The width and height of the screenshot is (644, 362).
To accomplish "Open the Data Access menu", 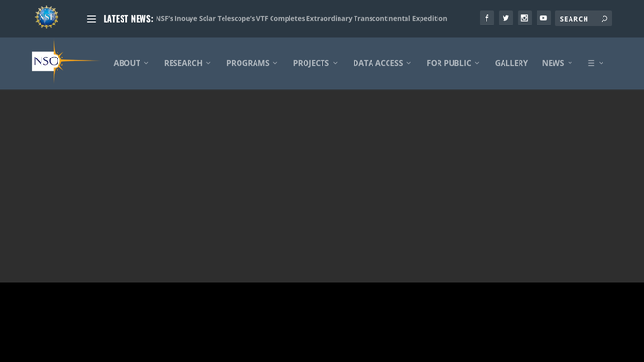I will (382, 63).
